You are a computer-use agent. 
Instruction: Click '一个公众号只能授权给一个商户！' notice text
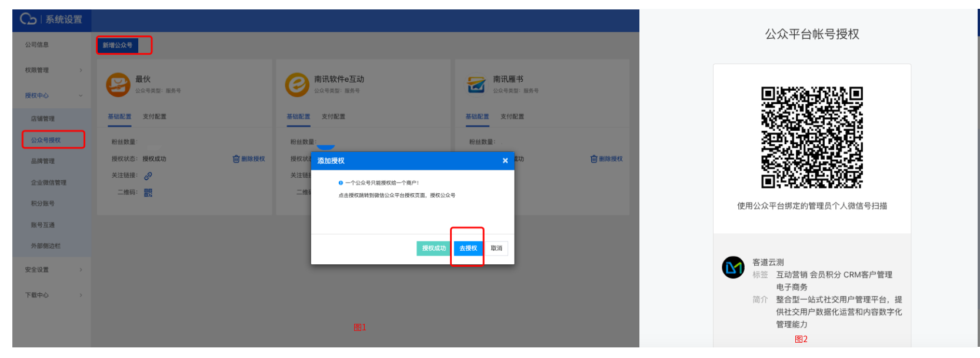tap(382, 183)
